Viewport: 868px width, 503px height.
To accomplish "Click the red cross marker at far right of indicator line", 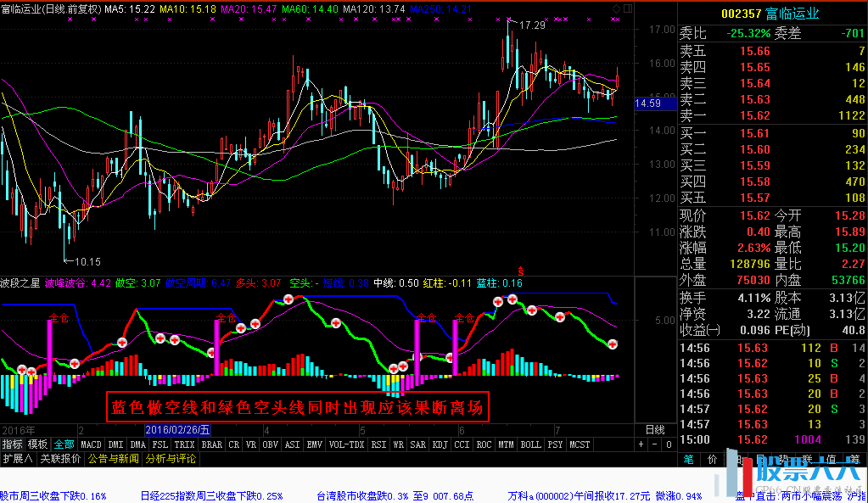I will 613,344.
